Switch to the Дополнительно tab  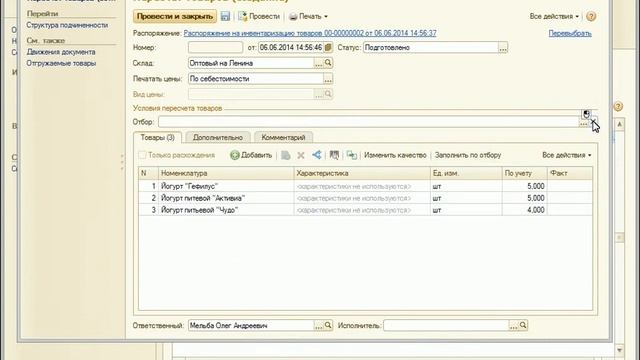coord(218,138)
